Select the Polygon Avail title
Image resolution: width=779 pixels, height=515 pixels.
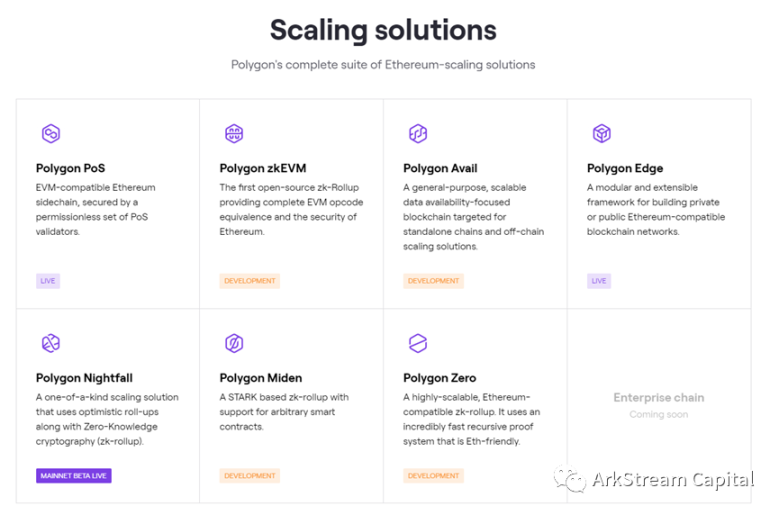coord(440,168)
